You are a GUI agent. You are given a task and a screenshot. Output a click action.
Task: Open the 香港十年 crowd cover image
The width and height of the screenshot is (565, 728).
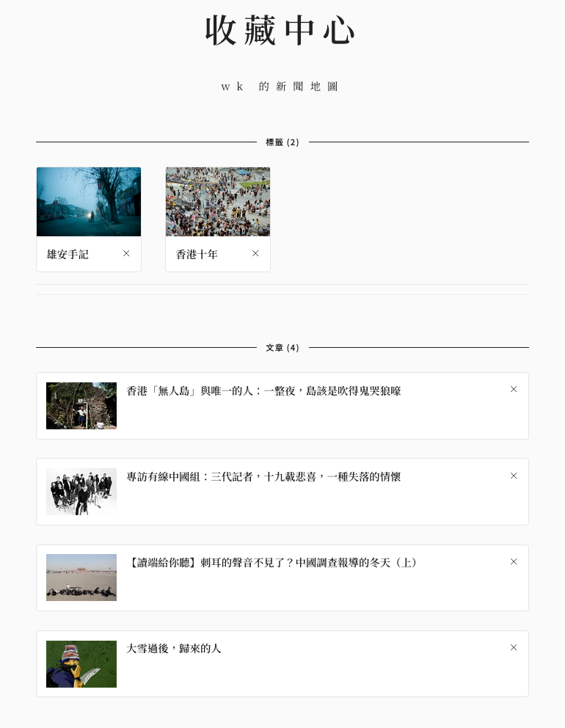coord(218,202)
